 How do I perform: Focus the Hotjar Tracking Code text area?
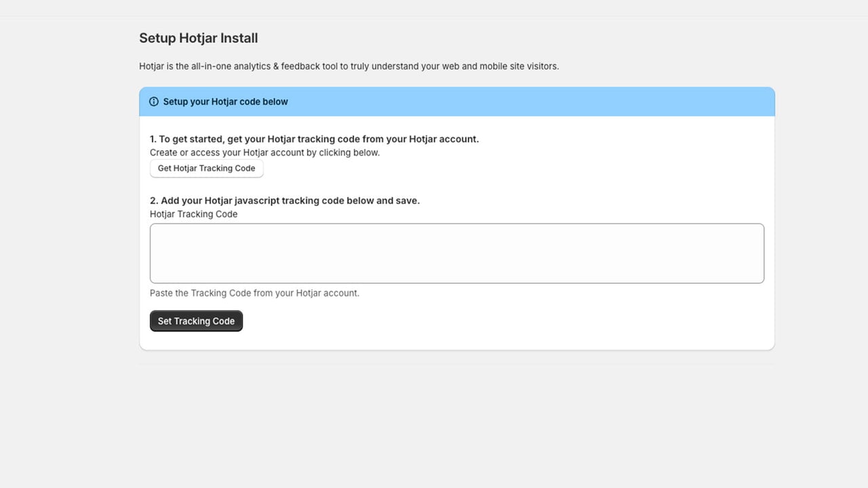coord(457,253)
